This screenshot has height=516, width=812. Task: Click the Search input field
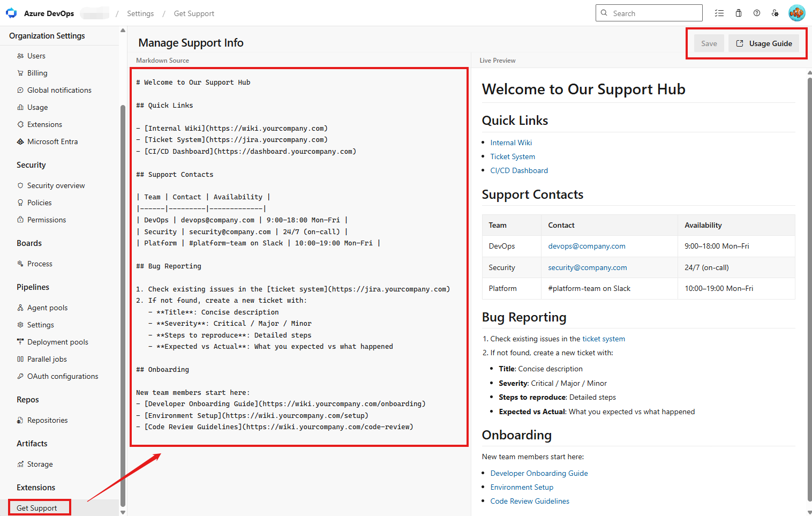pyautogui.click(x=649, y=13)
